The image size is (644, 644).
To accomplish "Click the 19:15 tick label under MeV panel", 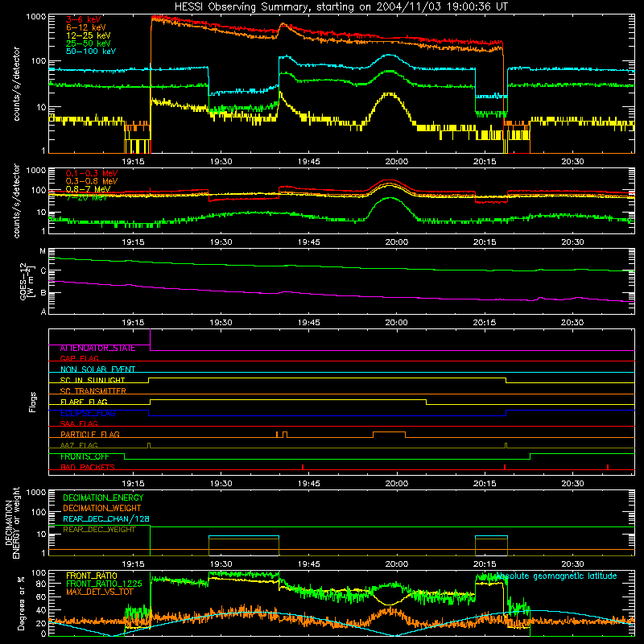I will point(133,242).
